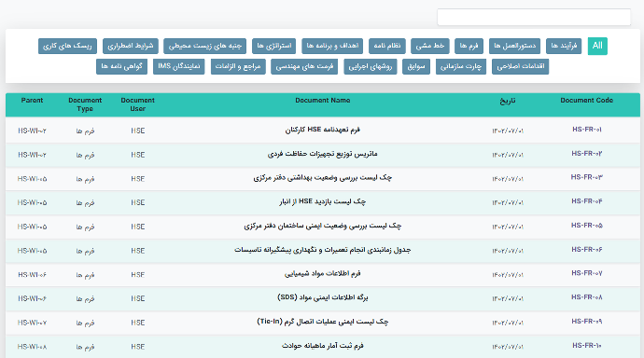Open document code HS-FR-07
This screenshot has width=644, height=358.
tap(587, 273)
